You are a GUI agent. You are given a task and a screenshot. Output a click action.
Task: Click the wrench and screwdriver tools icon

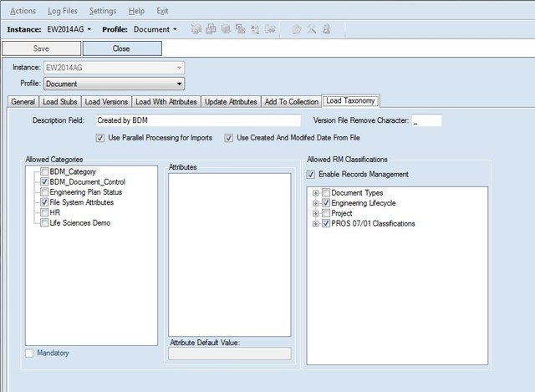311,29
